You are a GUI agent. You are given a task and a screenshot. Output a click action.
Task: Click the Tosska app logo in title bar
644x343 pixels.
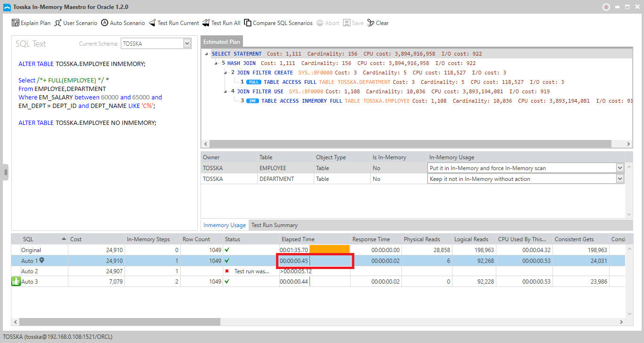point(7,7)
